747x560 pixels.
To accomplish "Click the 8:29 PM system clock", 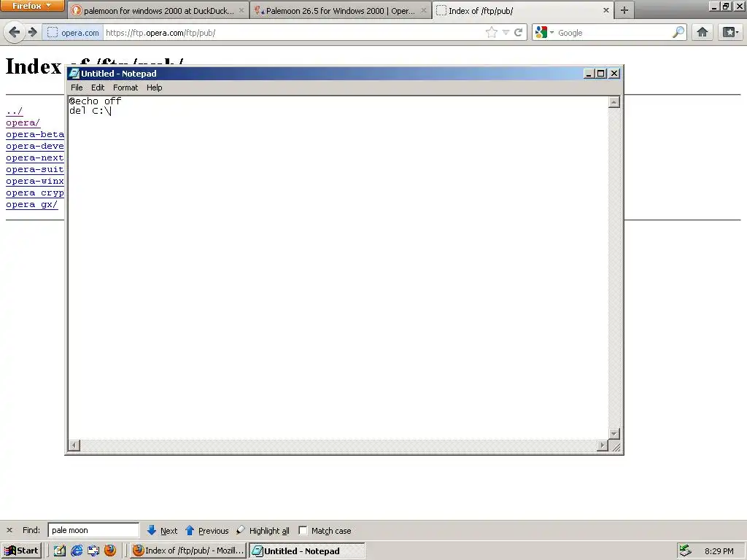I will pyautogui.click(x=719, y=551).
